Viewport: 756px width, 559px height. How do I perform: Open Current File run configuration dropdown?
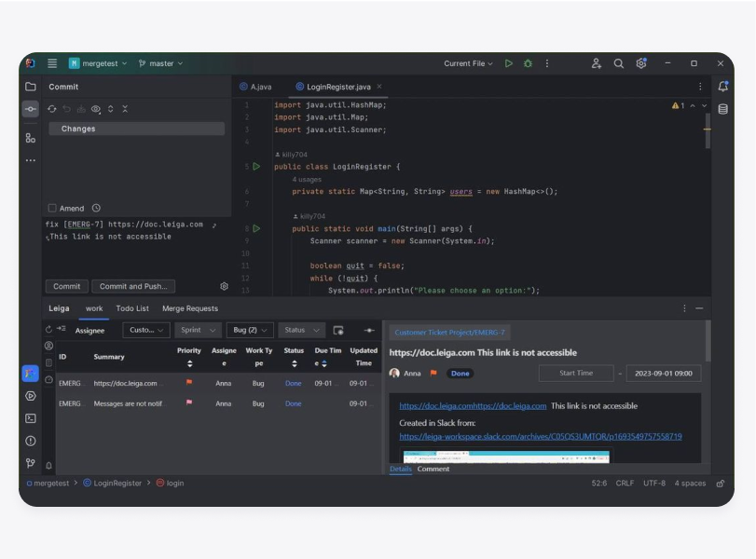[468, 63]
